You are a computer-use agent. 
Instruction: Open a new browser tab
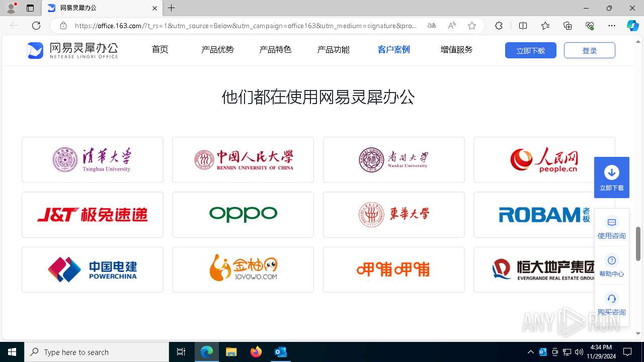point(172,8)
